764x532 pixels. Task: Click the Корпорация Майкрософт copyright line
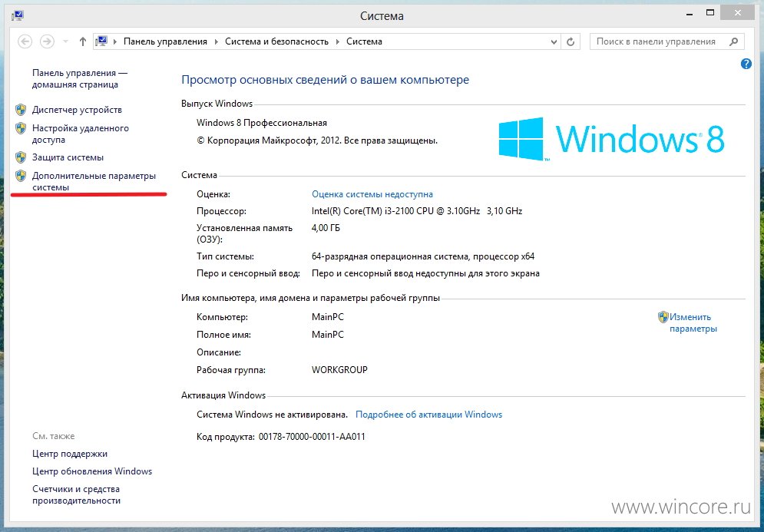point(317,140)
